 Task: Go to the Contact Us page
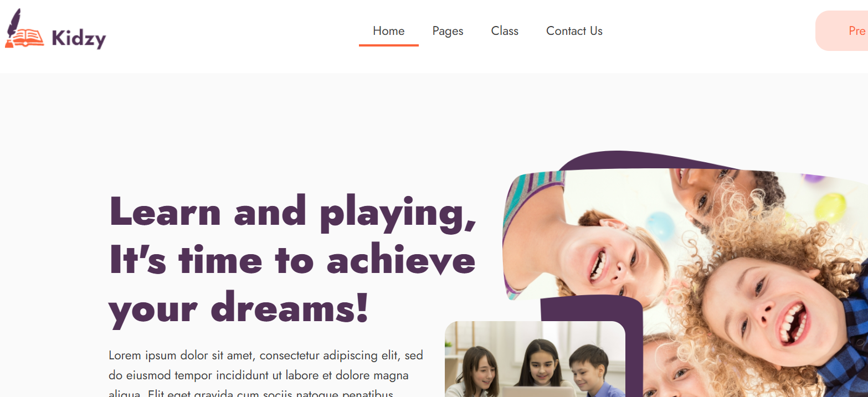tap(574, 31)
